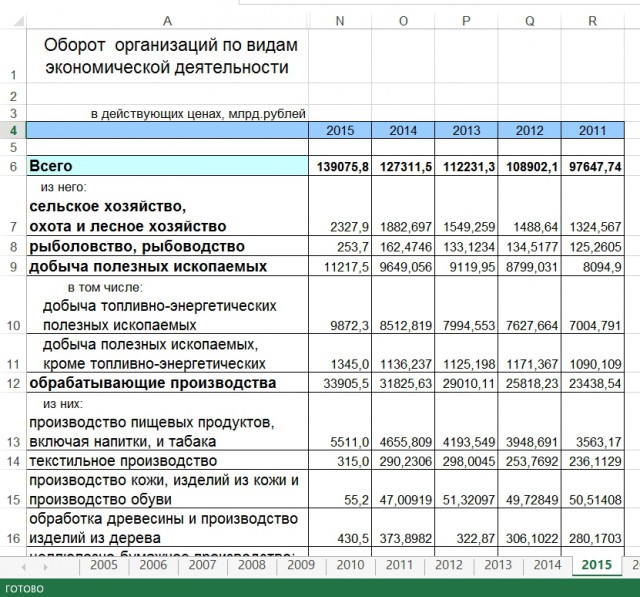Click the 2012 year header cell in row 4
640x597 pixels.
pyautogui.click(x=529, y=130)
